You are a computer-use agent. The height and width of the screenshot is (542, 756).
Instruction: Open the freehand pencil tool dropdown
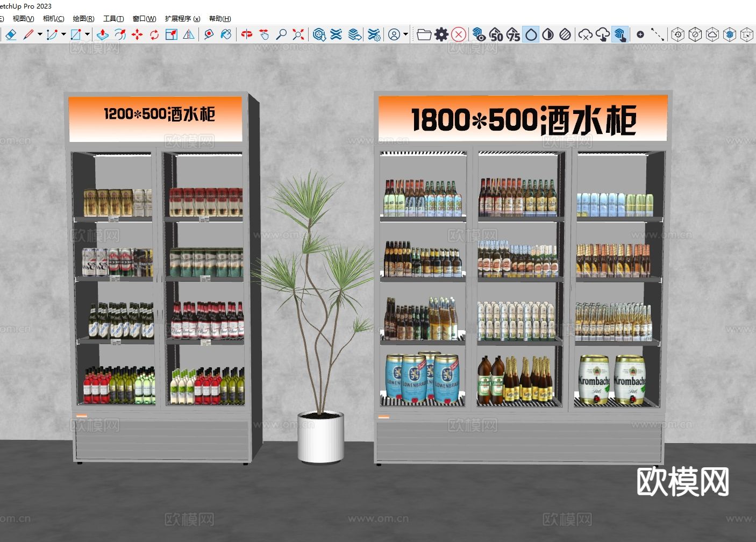coord(39,34)
